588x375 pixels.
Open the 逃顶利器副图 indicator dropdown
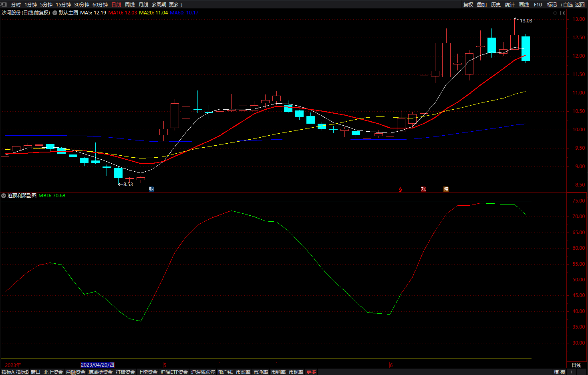click(x=4, y=196)
